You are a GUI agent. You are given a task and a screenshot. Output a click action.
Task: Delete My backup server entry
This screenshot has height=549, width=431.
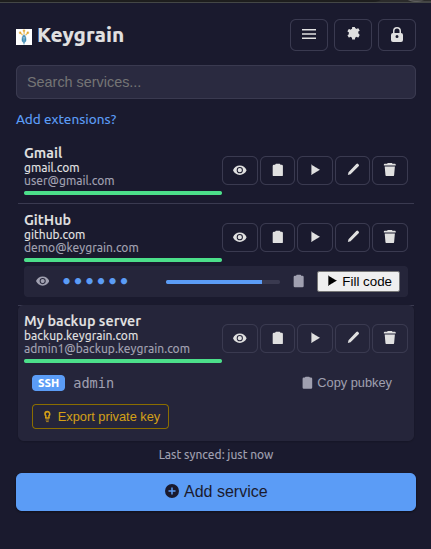390,338
